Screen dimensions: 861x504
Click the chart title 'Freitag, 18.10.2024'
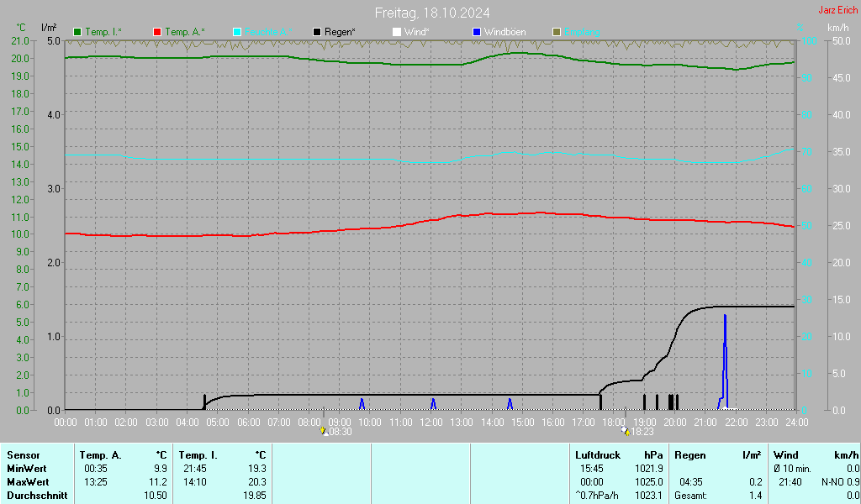[432, 13]
